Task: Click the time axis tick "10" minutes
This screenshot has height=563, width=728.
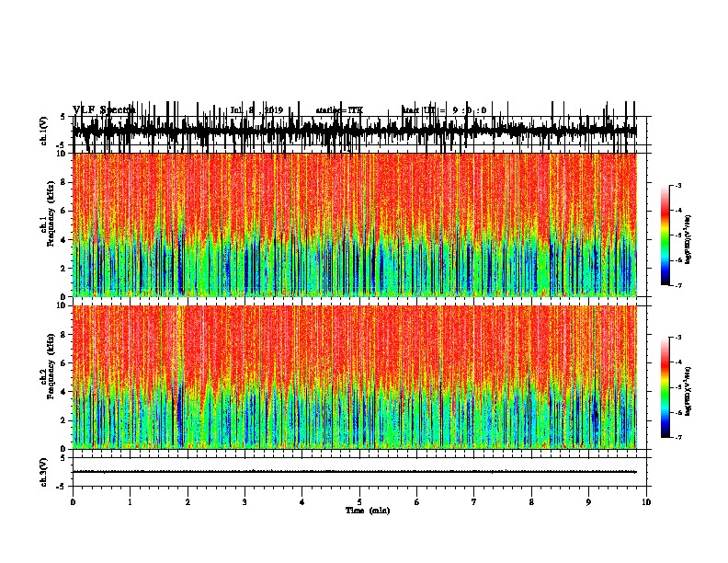Action: (x=646, y=502)
